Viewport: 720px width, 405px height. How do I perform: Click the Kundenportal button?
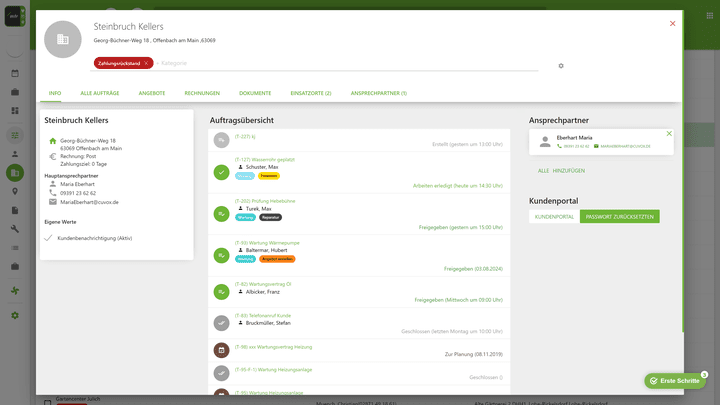tap(554, 216)
